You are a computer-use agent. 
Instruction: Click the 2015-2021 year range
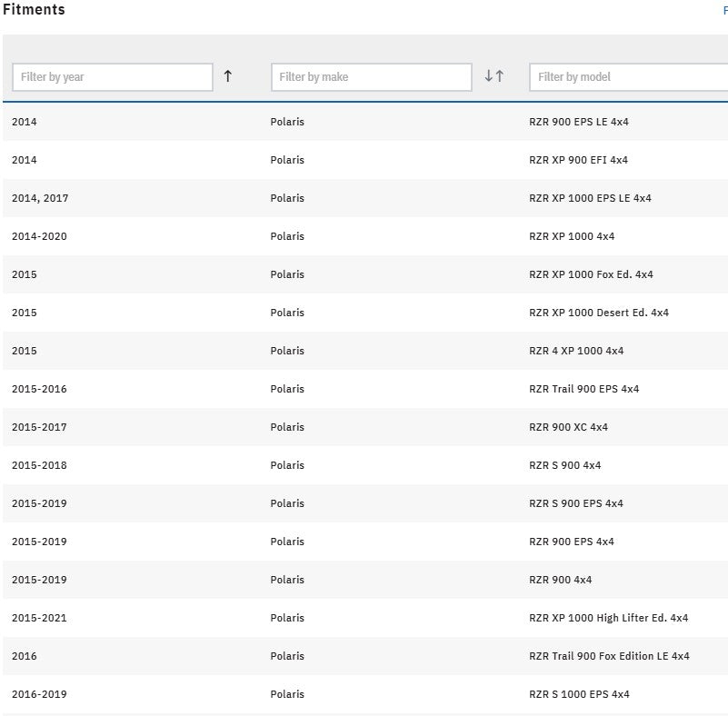point(39,618)
